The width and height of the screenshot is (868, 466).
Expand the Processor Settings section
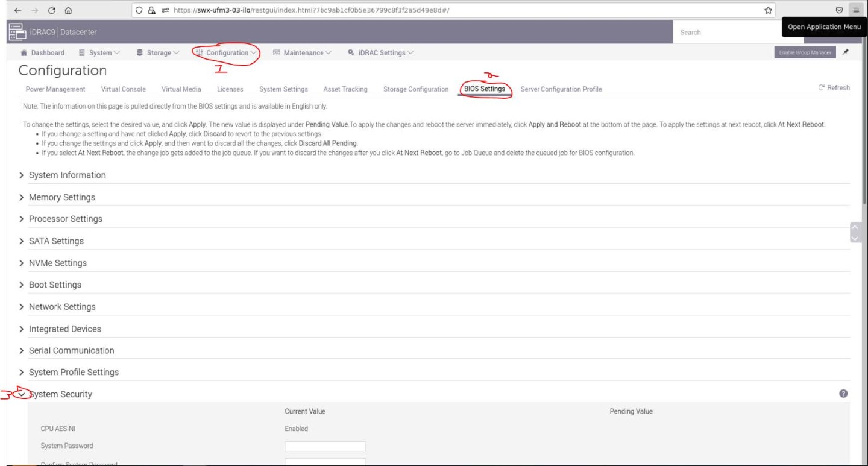point(65,219)
